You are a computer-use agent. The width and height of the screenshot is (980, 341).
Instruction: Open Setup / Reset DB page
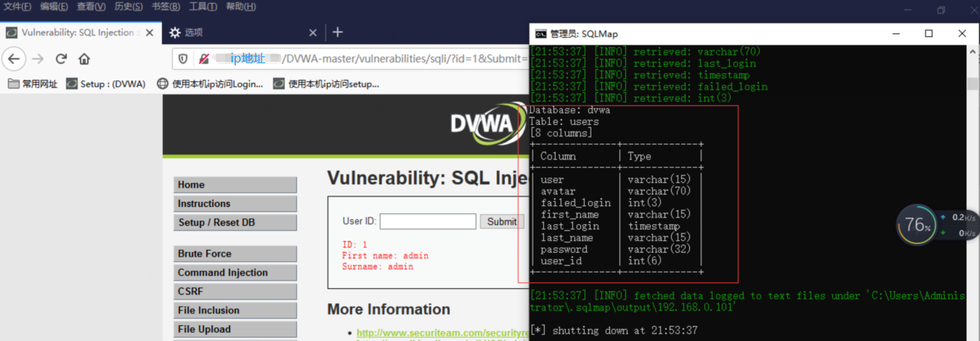coord(235,223)
